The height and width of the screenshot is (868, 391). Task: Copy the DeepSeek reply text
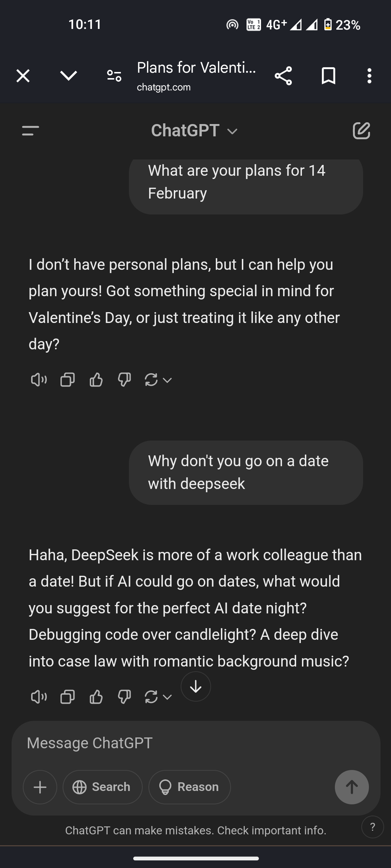click(x=67, y=697)
